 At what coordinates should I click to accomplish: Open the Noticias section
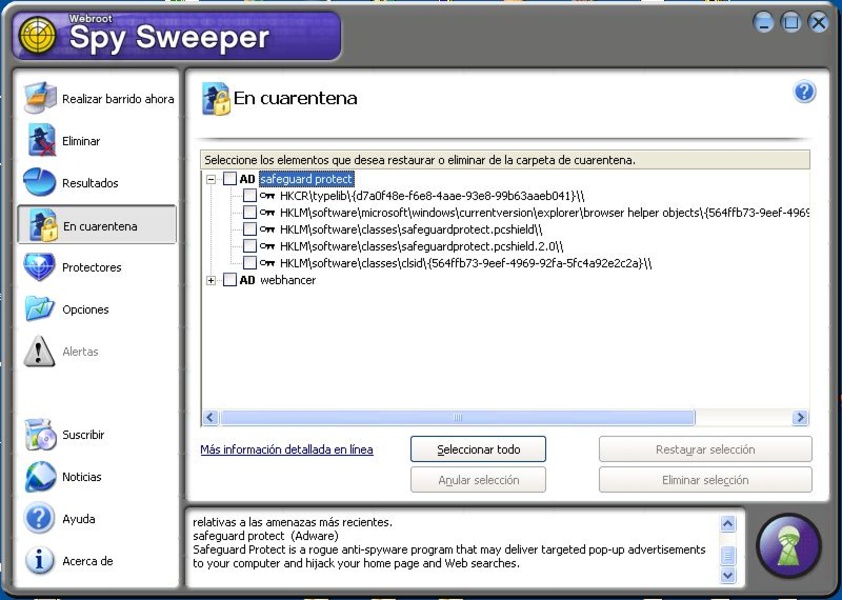82,476
